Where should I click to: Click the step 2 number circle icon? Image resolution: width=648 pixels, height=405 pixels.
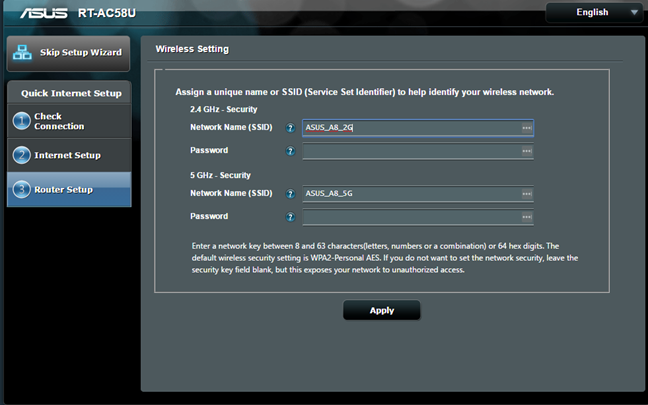click(21, 155)
